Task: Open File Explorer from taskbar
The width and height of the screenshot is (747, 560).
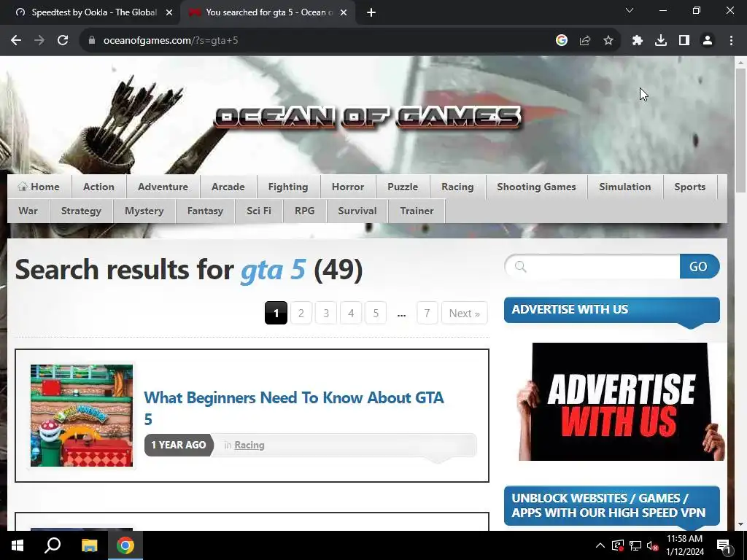Action: 89,545
